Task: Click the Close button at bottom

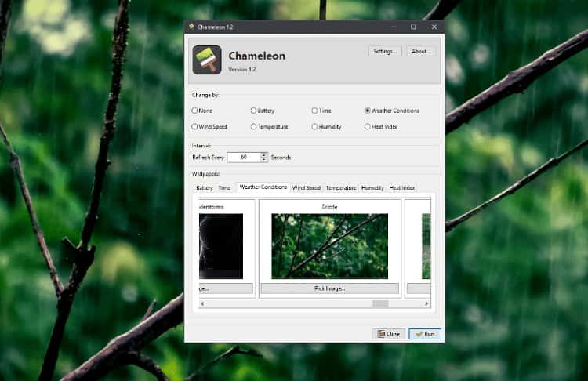Action: pos(389,334)
